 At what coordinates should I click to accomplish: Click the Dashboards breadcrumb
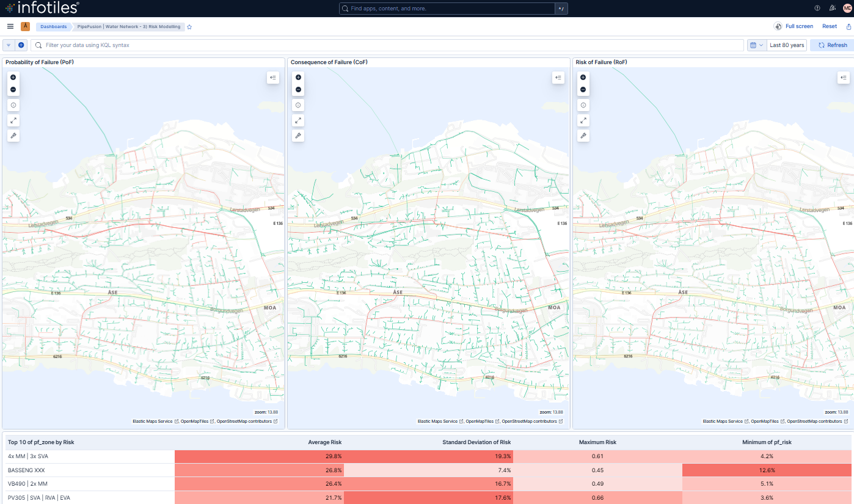coord(53,26)
